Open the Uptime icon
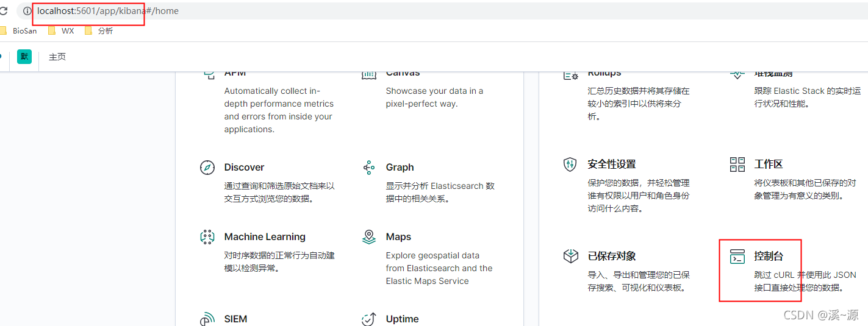Image resolution: width=868 pixels, height=326 pixels. [368, 319]
